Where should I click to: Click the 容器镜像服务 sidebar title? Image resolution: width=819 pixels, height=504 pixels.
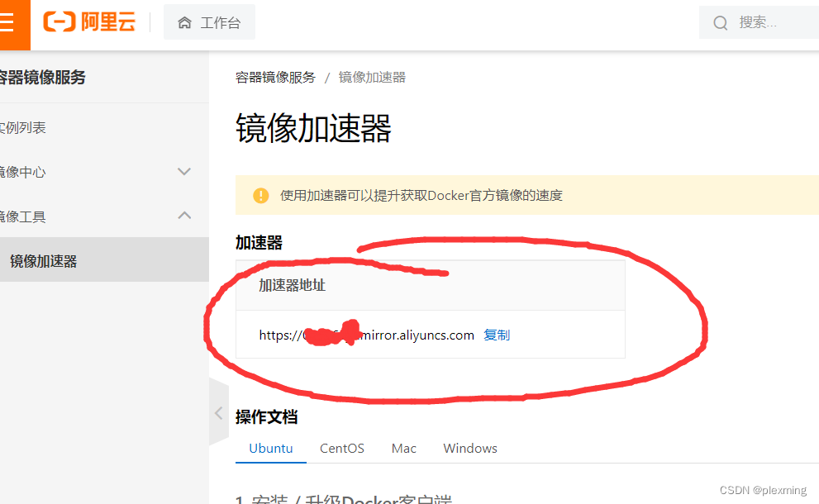point(42,78)
